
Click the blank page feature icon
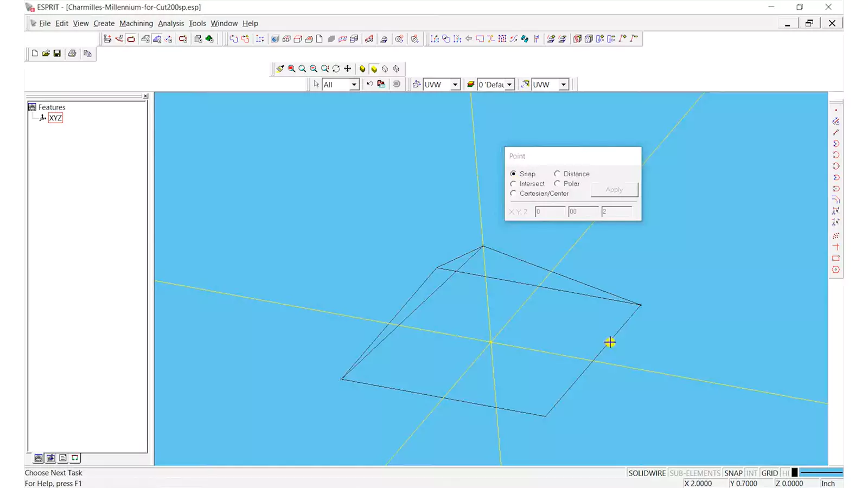coord(320,38)
